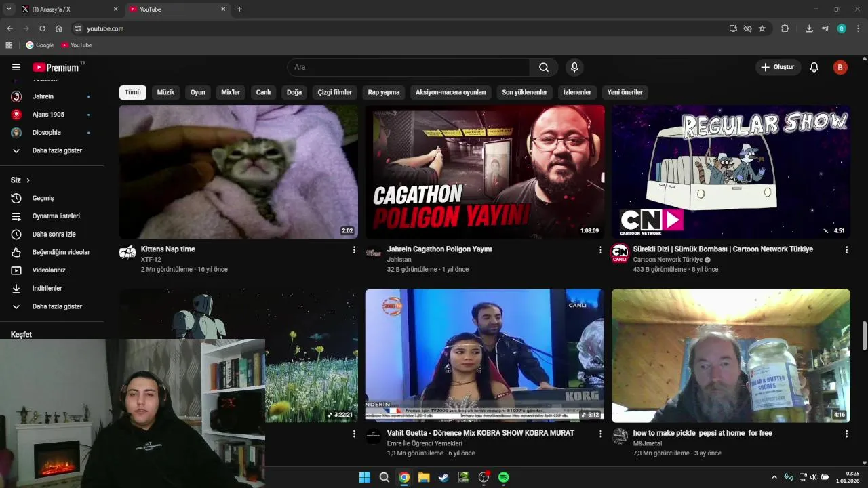Switch to the Anasayfa / X browser tab
Image resolution: width=868 pixels, height=488 pixels.
click(x=68, y=9)
